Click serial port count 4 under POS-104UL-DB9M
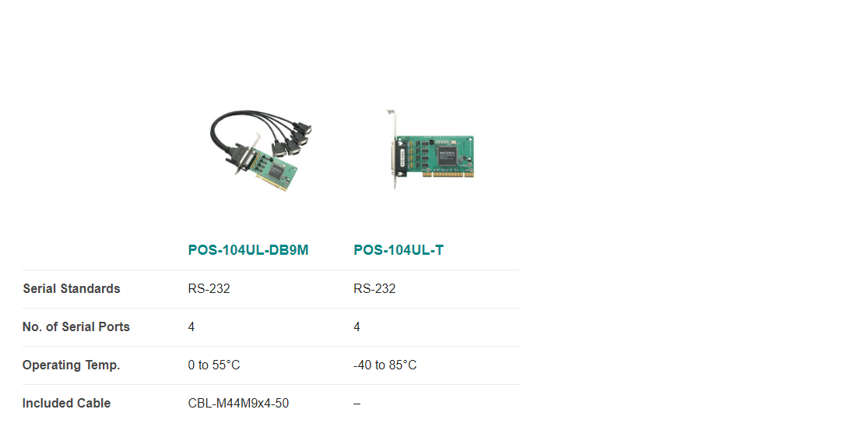 pos(192,326)
